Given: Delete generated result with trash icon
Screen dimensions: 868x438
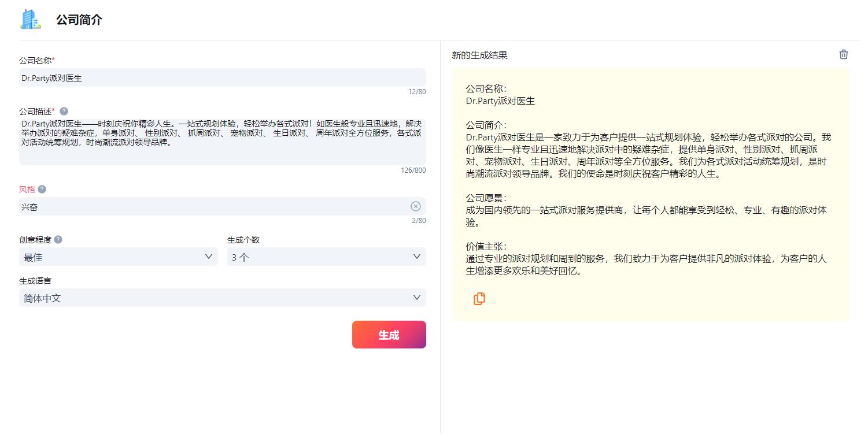Looking at the screenshot, I should 844,54.
